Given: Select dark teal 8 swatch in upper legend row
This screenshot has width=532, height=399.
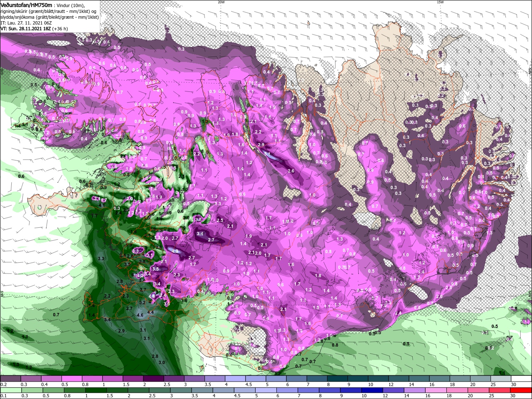Looking at the screenshot, I should [x=337, y=379].
